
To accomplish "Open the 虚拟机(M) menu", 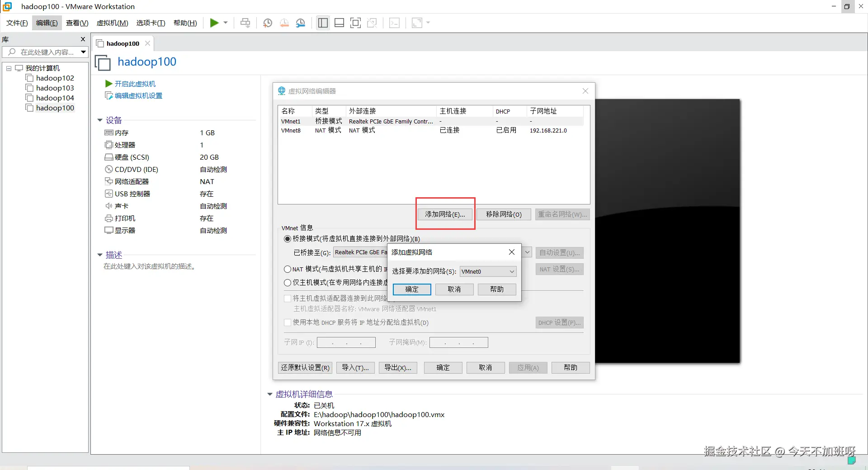I will pos(112,23).
